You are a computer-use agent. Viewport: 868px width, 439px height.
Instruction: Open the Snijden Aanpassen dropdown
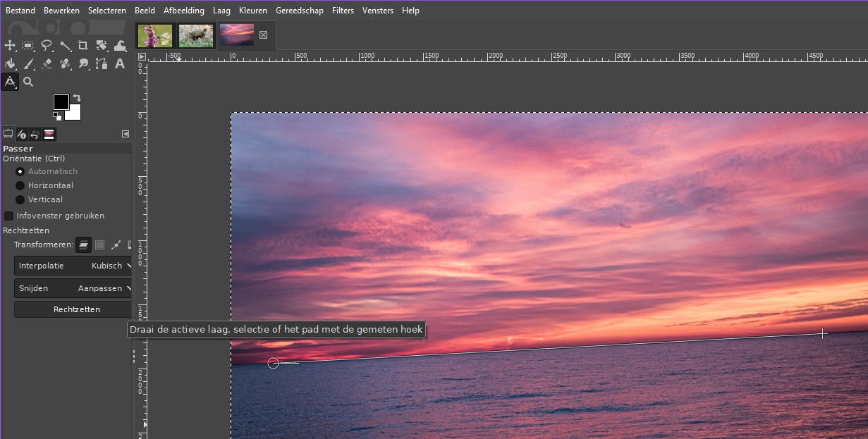click(x=73, y=288)
